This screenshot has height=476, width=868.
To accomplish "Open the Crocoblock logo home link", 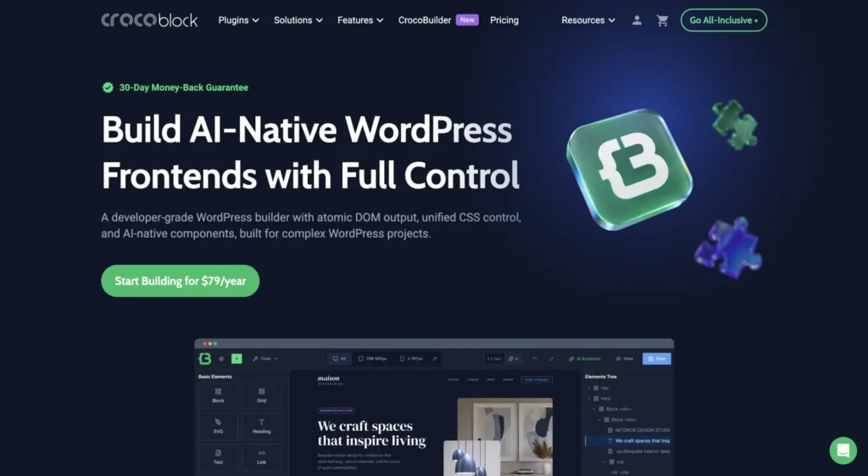I will 149,20.
